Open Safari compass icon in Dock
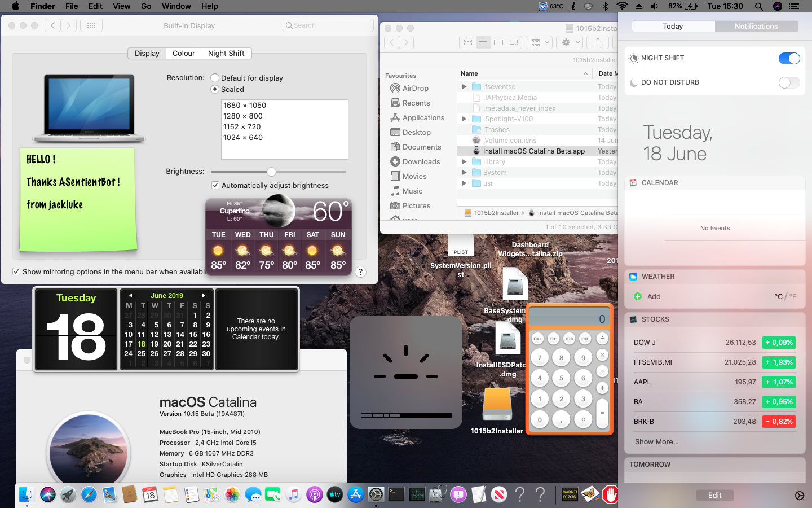 [89, 495]
